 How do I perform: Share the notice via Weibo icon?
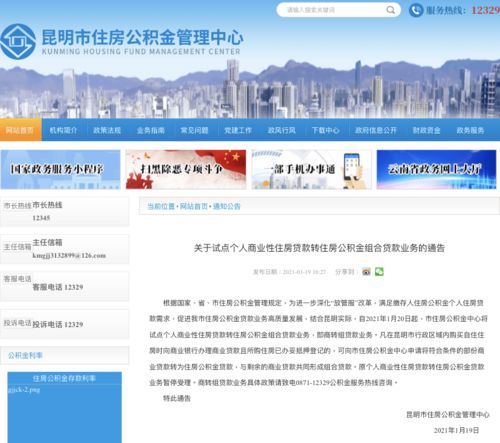pyautogui.click(x=366, y=272)
